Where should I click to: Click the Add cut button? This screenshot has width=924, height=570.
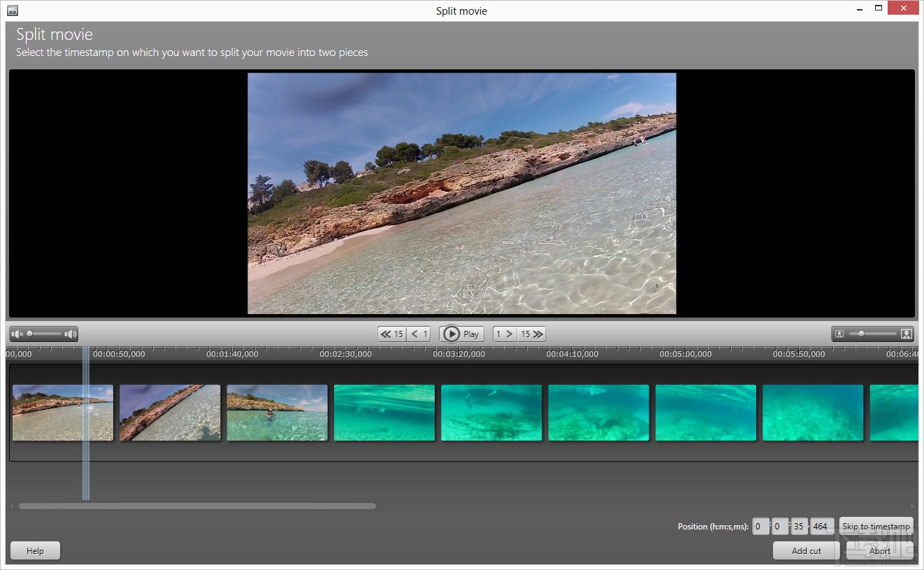807,550
